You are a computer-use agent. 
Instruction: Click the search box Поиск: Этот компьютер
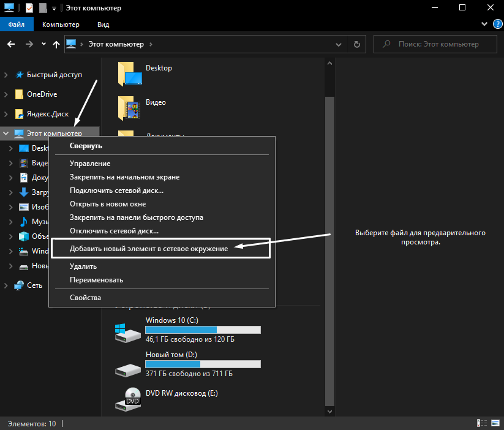tap(435, 43)
